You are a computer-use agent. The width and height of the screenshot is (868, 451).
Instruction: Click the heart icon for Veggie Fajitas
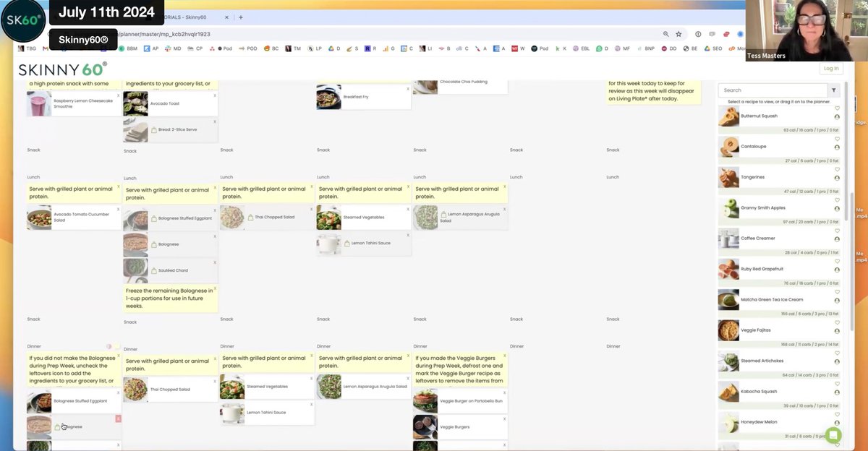click(837, 322)
